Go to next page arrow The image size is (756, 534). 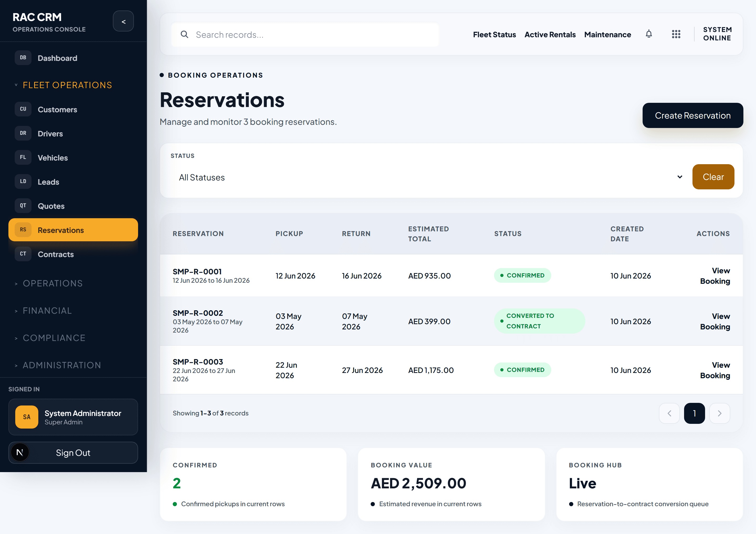click(720, 413)
